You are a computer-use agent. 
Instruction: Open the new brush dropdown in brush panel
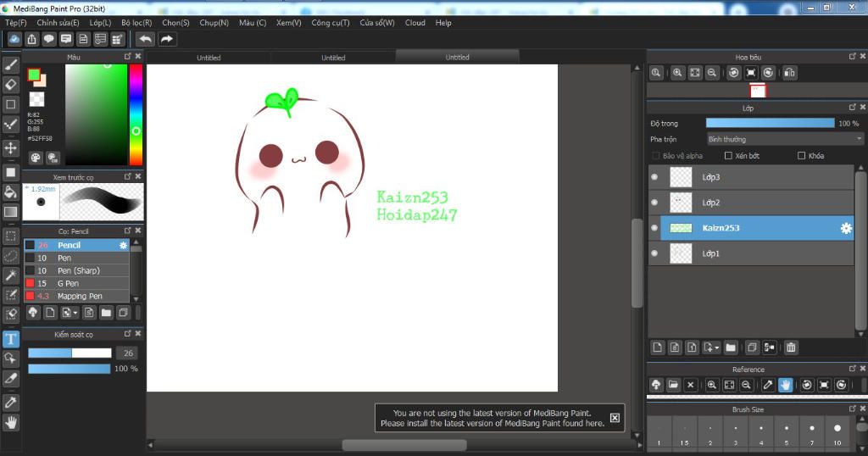[76, 313]
